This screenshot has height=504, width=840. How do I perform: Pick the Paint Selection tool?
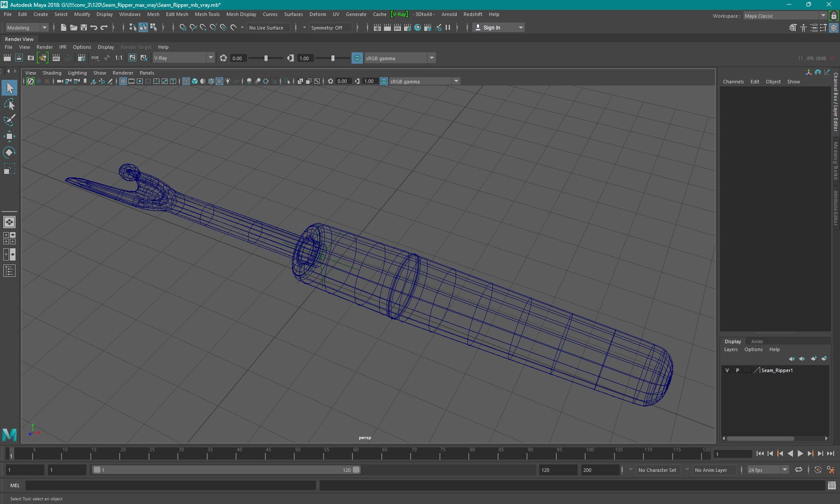tap(9, 120)
